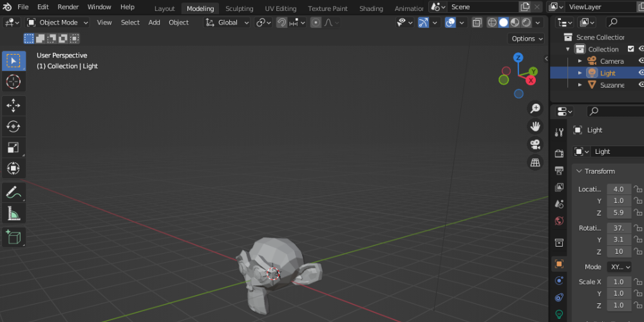Toggle proportional editing
This screenshot has height=322, width=644.
point(316,23)
